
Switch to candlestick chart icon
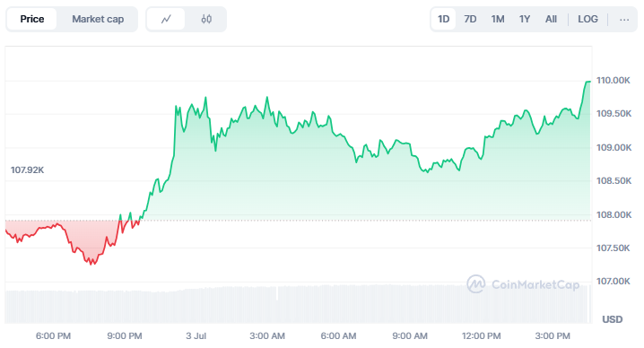tap(206, 20)
